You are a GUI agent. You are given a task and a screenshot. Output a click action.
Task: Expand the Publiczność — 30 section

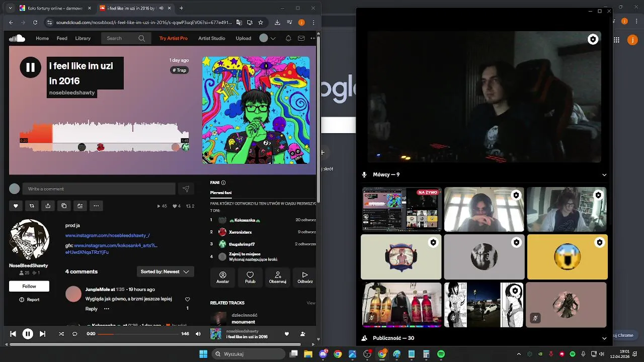604,338
